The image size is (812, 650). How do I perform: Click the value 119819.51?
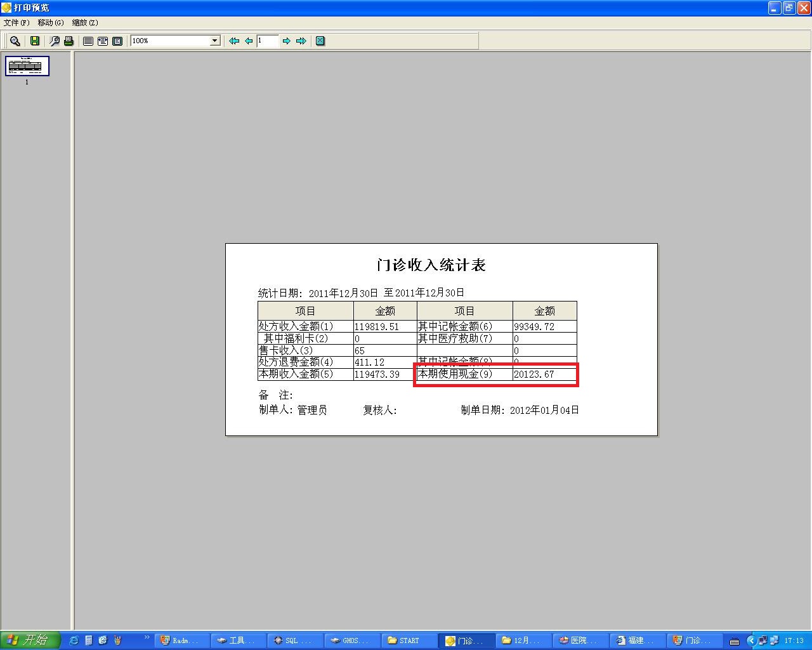click(x=377, y=327)
